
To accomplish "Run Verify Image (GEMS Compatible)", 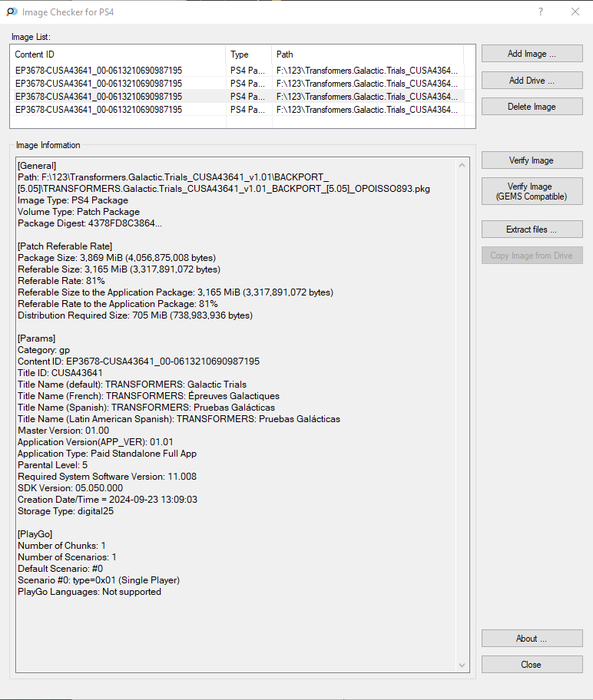I will [532, 192].
